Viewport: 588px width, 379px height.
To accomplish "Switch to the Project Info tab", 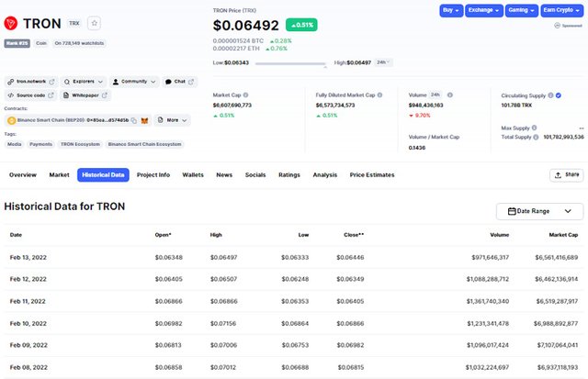I will point(153,175).
